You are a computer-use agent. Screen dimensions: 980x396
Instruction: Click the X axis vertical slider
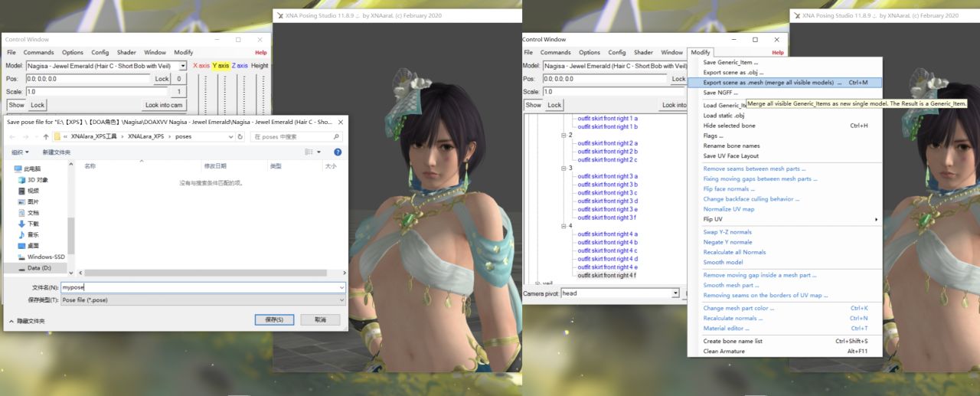[x=204, y=93]
